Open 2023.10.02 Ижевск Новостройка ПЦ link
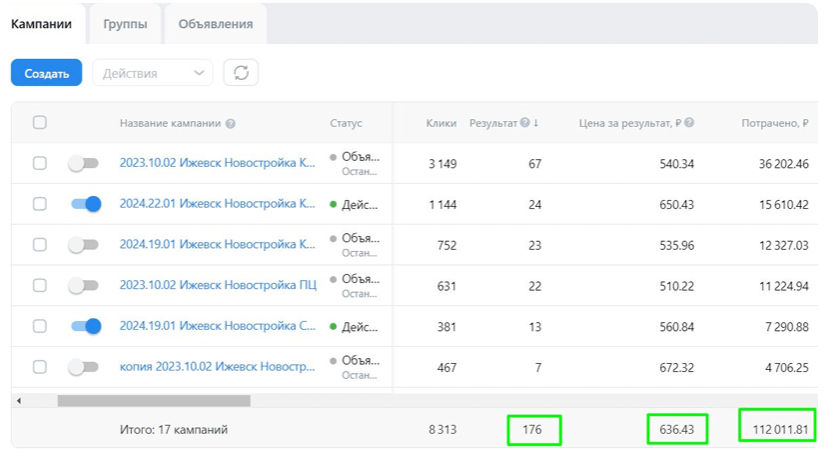838x457 pixels. tap(218, 285)
